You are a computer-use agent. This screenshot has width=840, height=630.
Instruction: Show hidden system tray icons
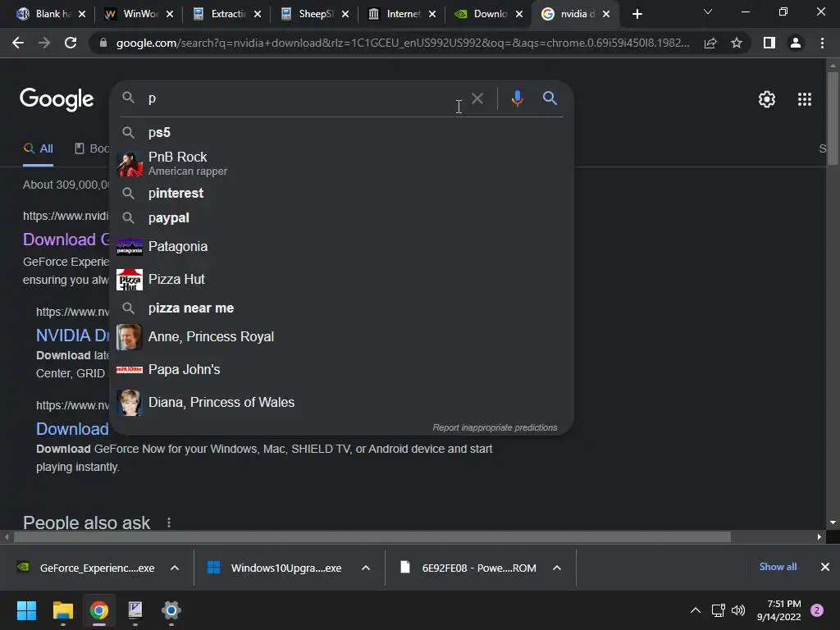[696, 610]
